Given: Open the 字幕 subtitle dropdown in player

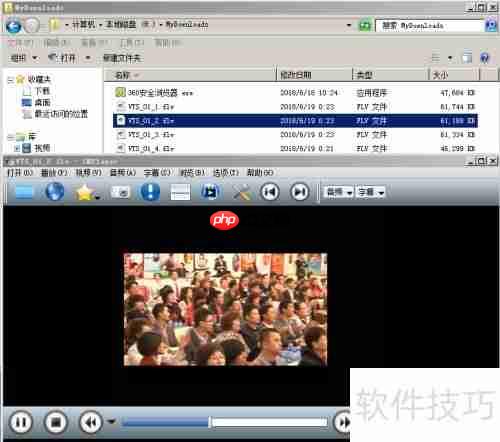Looking at the screenshot, I should click(x=370, y=192).
